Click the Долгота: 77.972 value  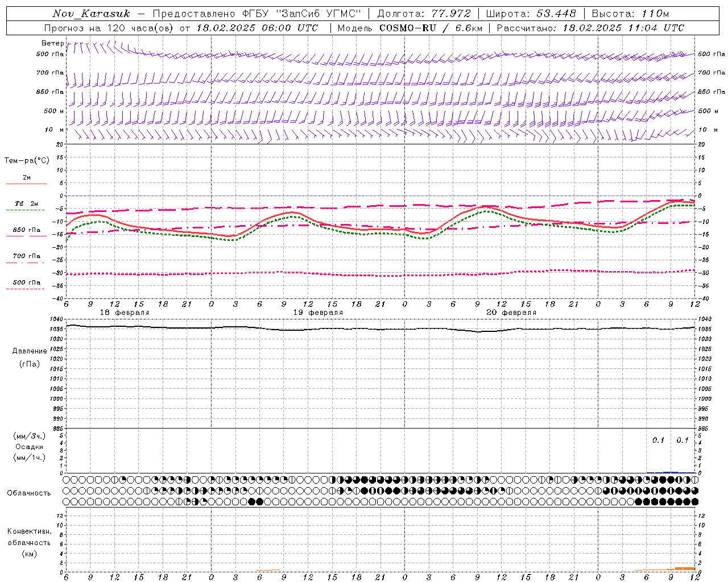tap(424, 14)
